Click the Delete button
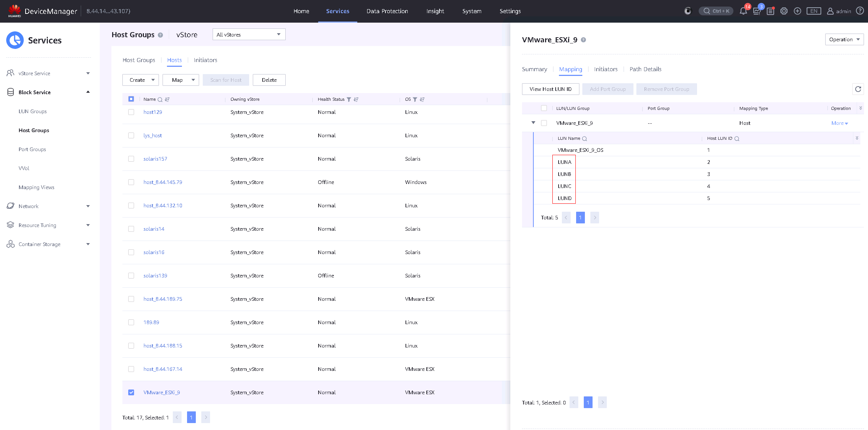 pos(269,80)
